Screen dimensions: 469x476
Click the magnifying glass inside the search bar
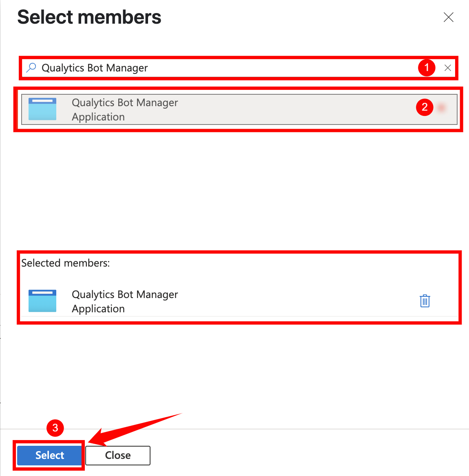click(x=31, y=68)
